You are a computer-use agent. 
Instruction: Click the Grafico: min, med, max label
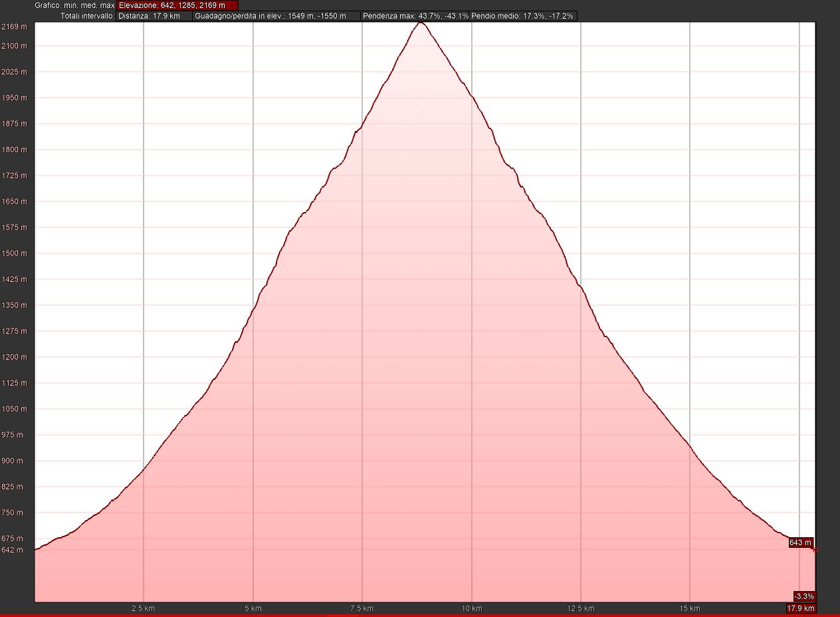coord(58,5)
